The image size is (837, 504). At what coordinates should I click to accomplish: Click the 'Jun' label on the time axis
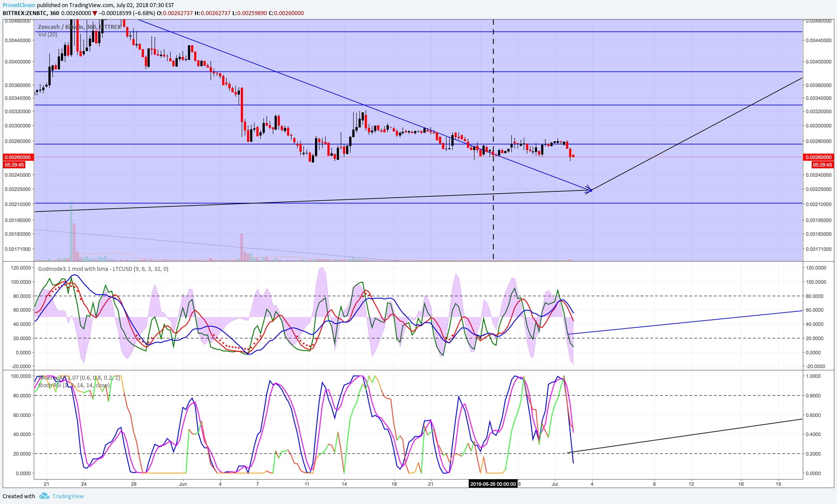(183, 484)
